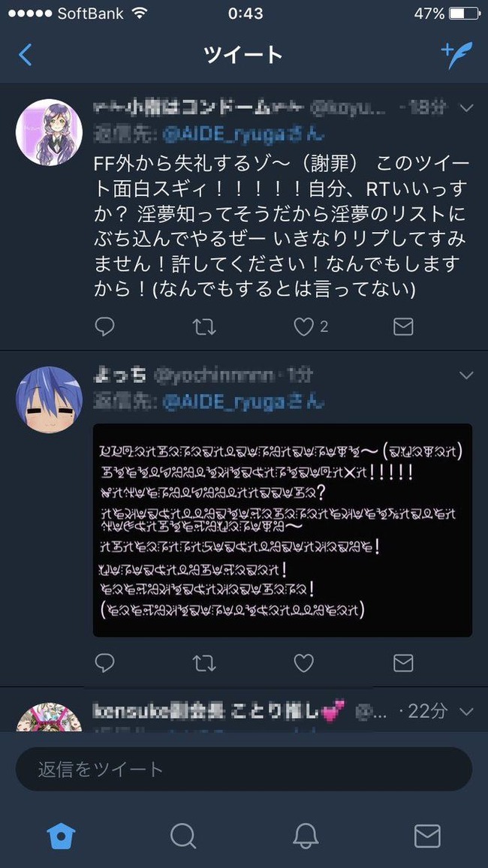Reply to the first tweet's speech bubble
Screen dimensions: 488x868
[104, 327]
